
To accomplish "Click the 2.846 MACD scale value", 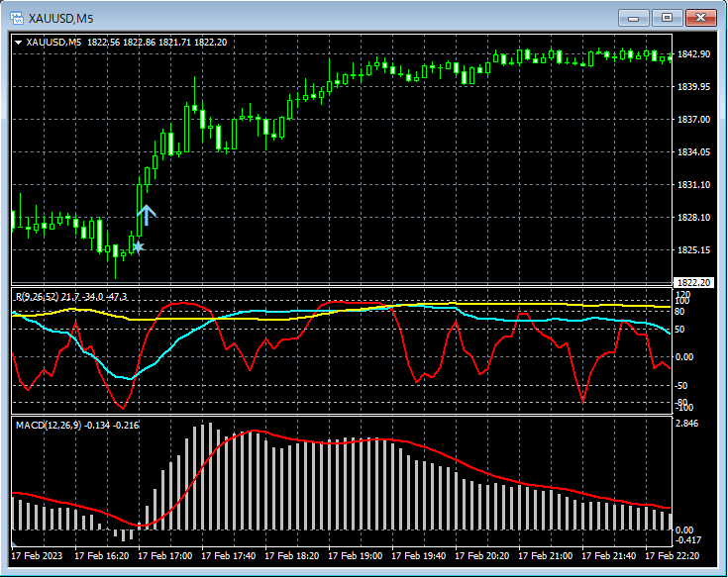I will (687, 424).
